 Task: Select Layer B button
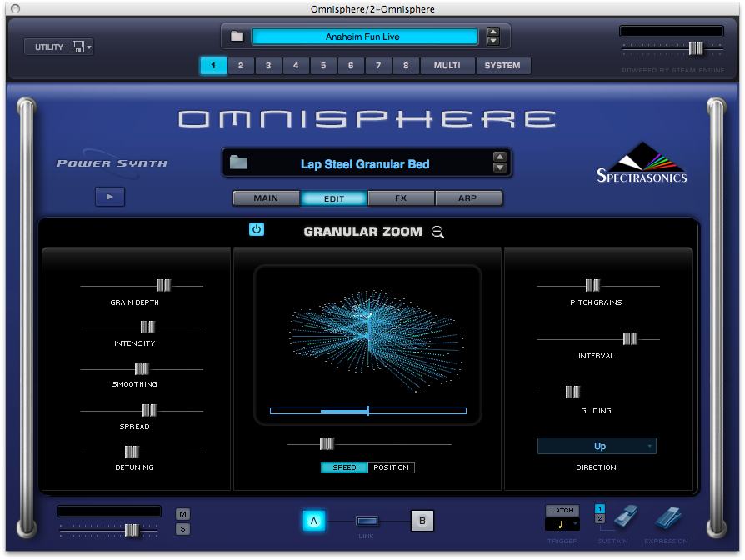click(422, 522)
